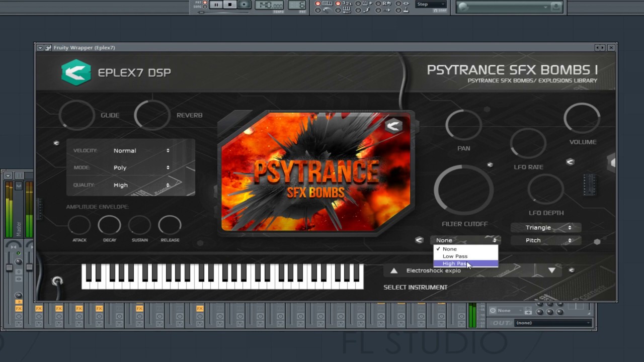Click the record button in transport
This screenshot has height=362, width=644.
pos(244,5)
